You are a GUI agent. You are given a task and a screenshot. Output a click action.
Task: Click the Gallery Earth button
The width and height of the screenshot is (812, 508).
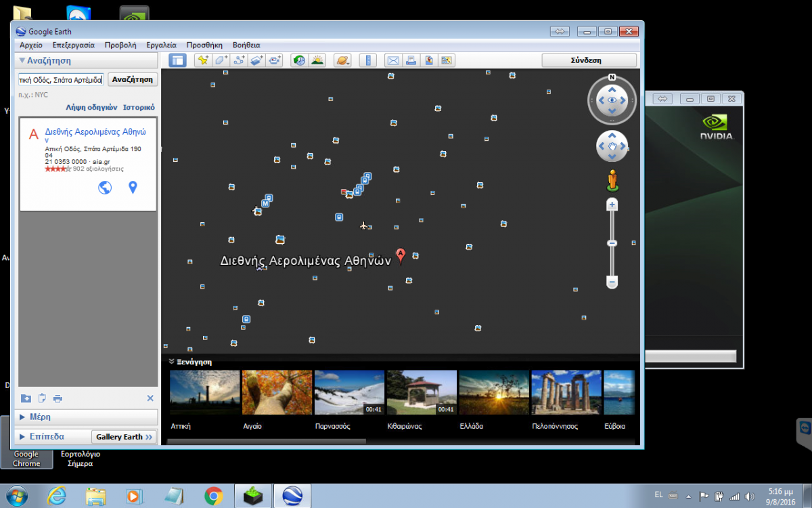pyautogui.click(x=124, y=437)
